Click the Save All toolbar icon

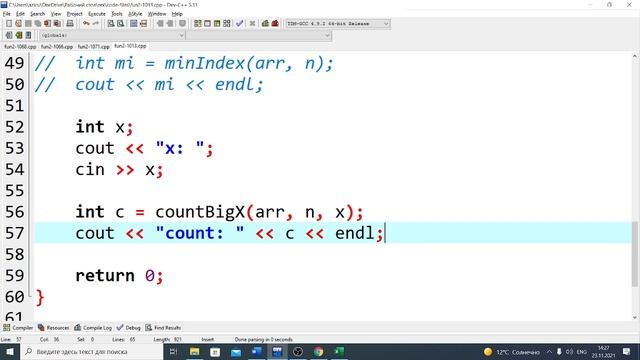point(38,24)
